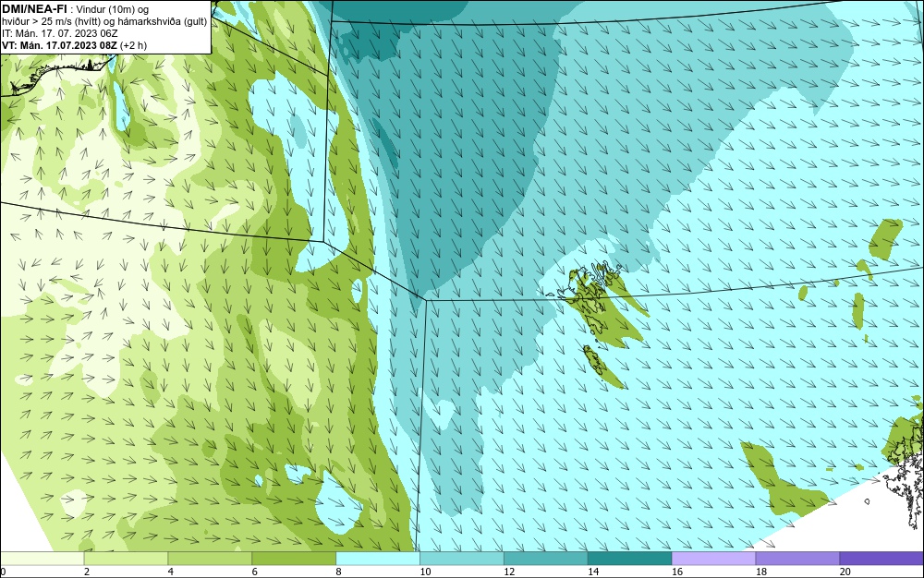
Task: Click the initial time line IT: Mán. 17. 07. 2023 06Z
Action: pyautogui.click(x=59, y=33)
